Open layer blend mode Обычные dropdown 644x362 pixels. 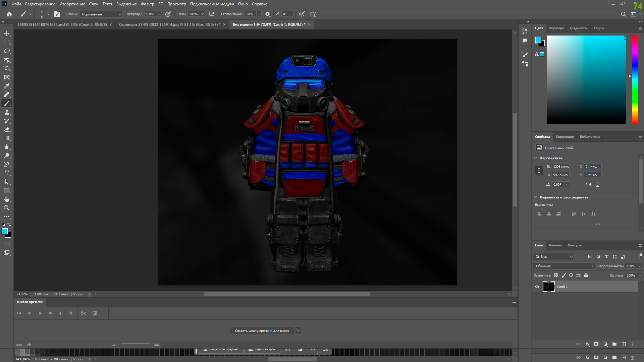[x=564, y=266]
